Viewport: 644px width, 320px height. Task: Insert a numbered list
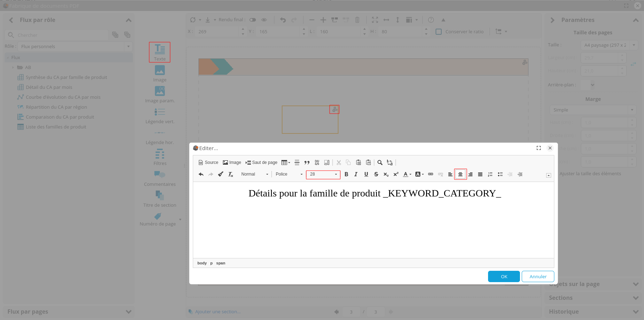pyautogui.click(x=490, y=174)
